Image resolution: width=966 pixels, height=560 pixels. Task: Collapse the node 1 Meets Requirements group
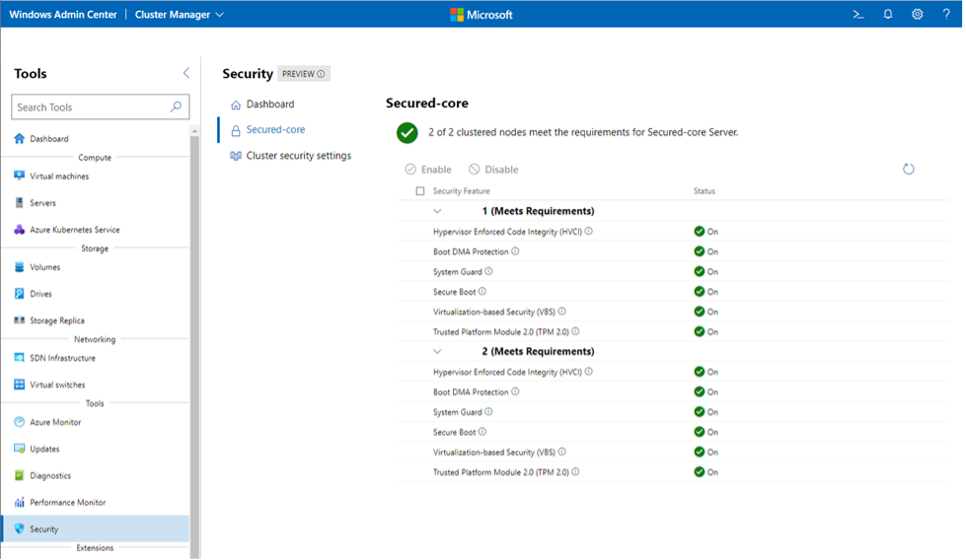coord(437,211)
